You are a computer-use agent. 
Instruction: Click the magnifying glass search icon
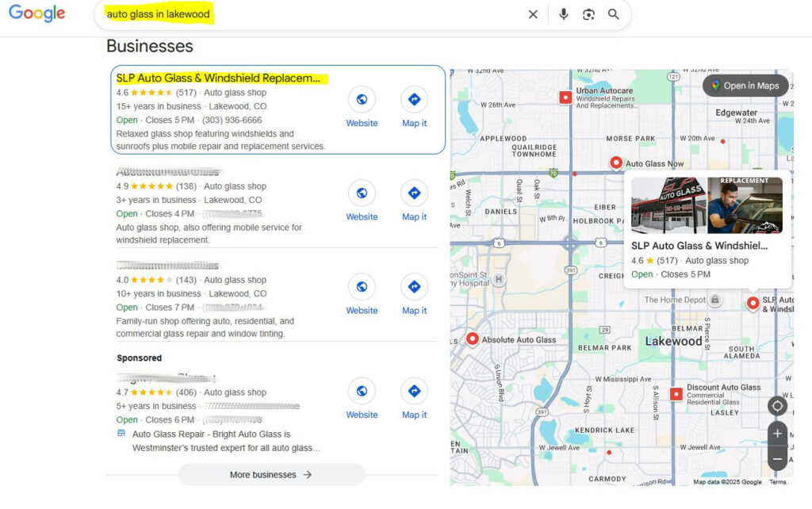tap(614, 14)
